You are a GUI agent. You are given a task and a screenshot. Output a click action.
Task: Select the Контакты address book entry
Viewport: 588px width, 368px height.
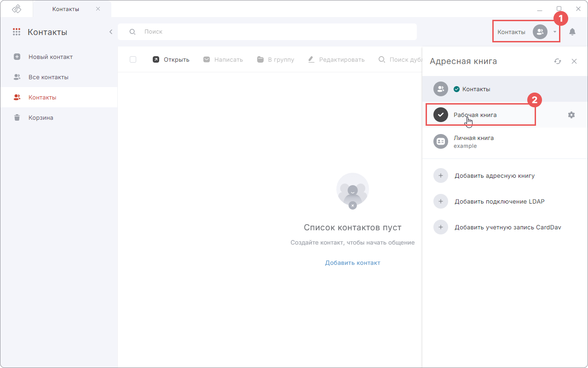[x=505, y=89]
